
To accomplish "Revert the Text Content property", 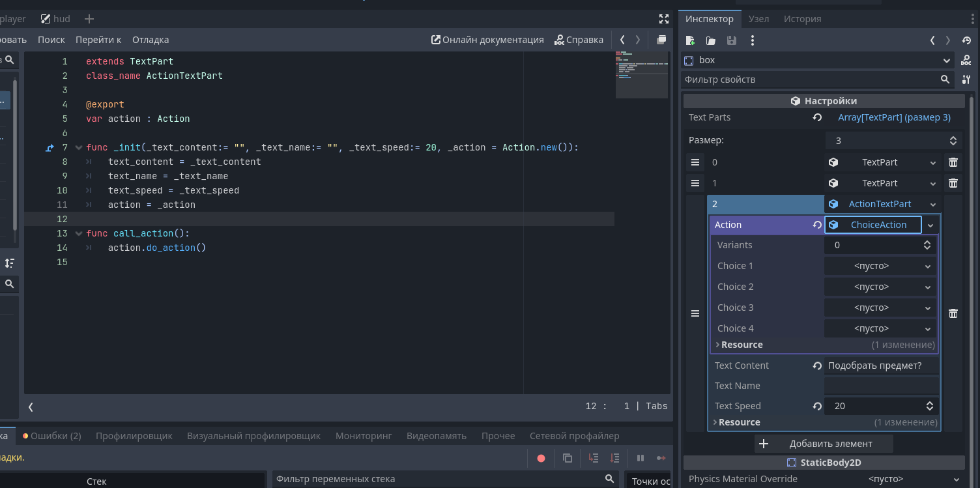I will click(817, 366).
